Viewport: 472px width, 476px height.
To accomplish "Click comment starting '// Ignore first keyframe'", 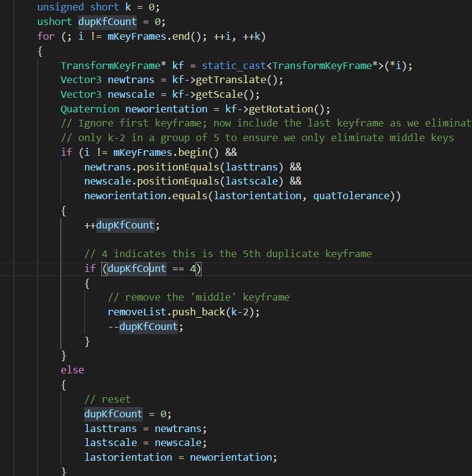I will 266,123.
